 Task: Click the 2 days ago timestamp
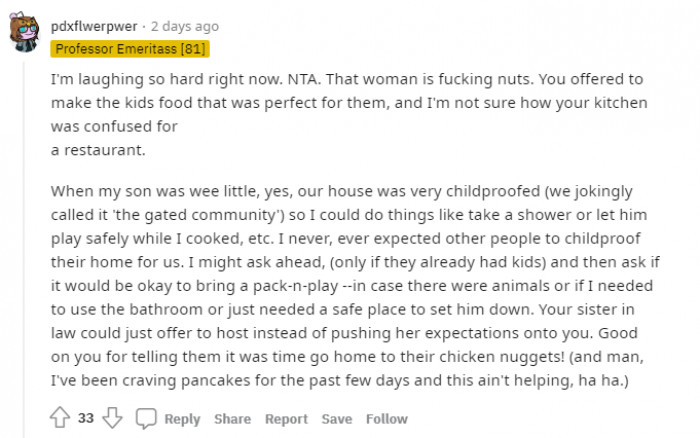coord(185,26)
